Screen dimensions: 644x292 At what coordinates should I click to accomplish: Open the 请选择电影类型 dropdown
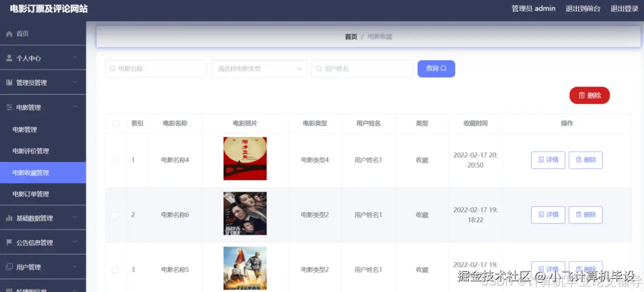tap(259, 69)
